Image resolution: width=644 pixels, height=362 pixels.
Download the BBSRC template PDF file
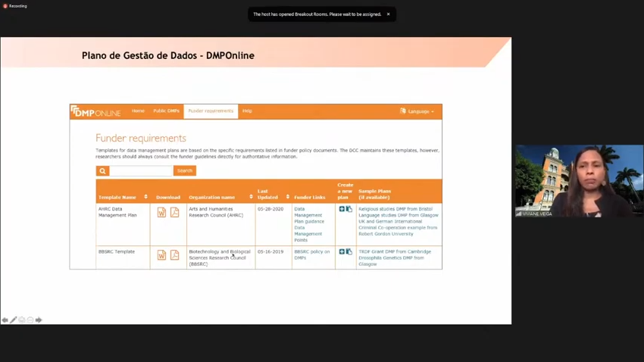click(174, 255)
